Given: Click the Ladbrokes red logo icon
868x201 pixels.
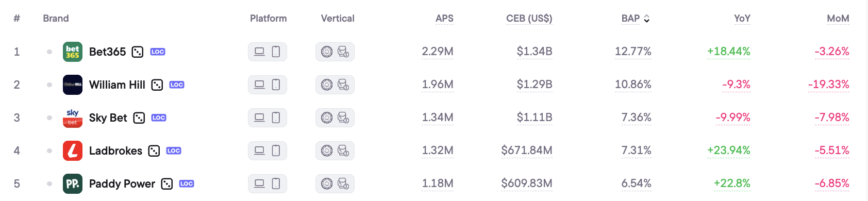Looking at the screenshot, I should (73, 151).
